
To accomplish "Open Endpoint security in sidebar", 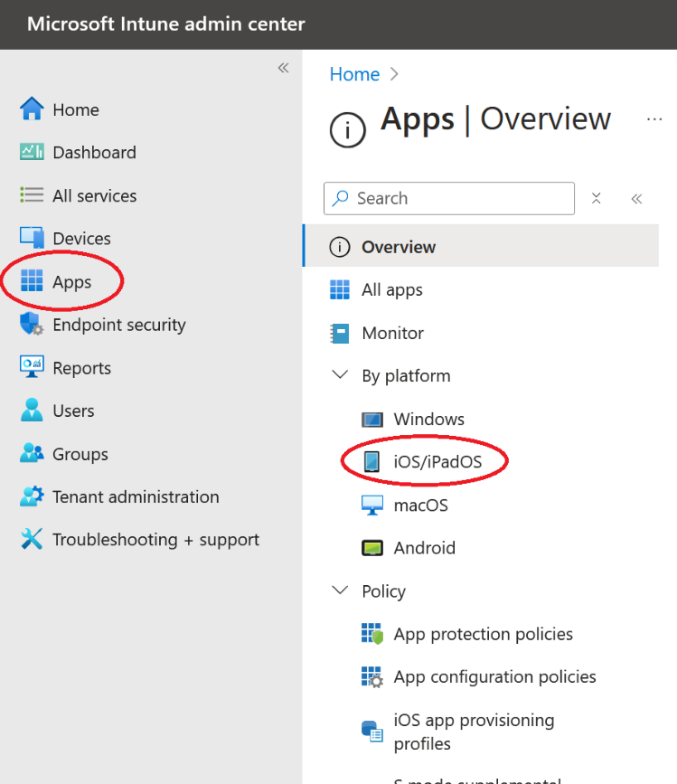I will point(119,325).
